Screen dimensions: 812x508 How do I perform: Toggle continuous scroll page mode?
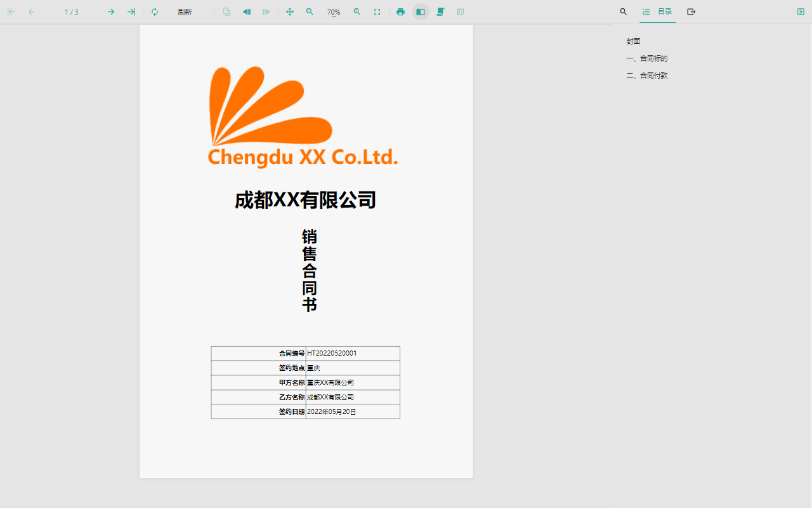click(x=440, y=12)
